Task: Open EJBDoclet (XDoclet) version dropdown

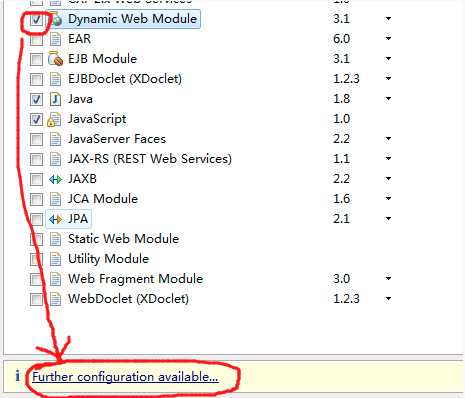Action: [x=388, y=79]
